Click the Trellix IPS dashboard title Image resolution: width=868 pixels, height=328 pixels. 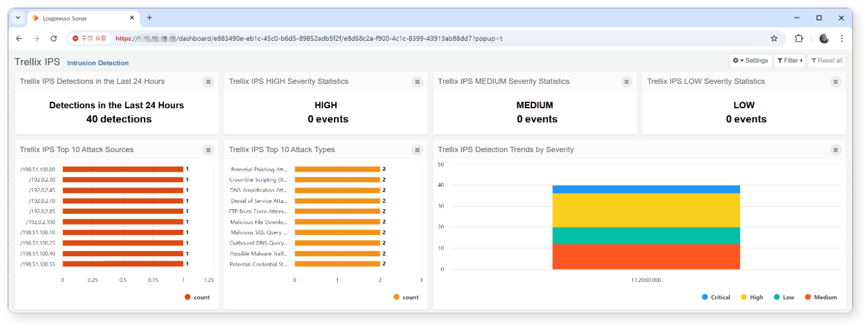pyautogui.click(x=38, y=62)
